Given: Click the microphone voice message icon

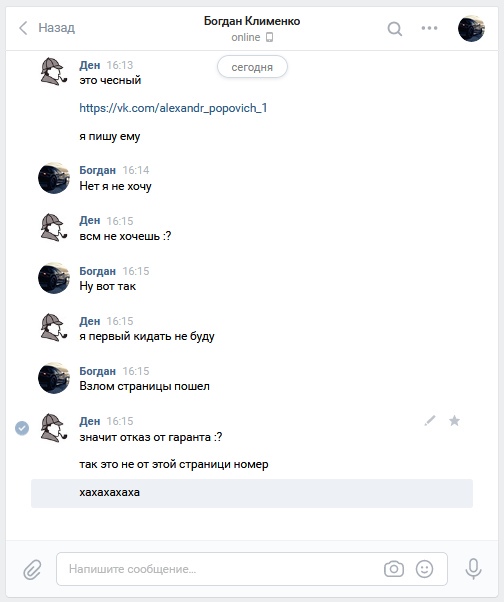Looking at the screenshot, I should [473, 569].
